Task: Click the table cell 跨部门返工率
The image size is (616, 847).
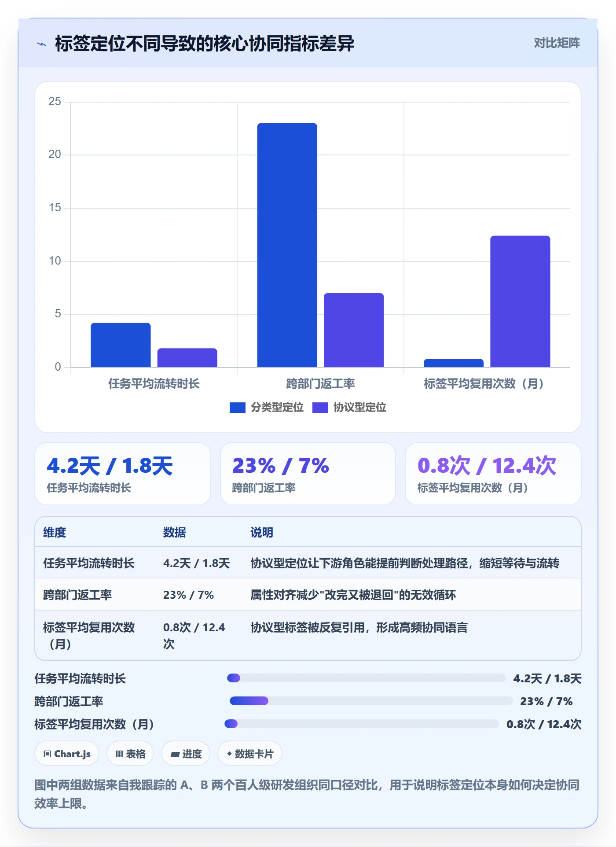Action: click(77, 595)
